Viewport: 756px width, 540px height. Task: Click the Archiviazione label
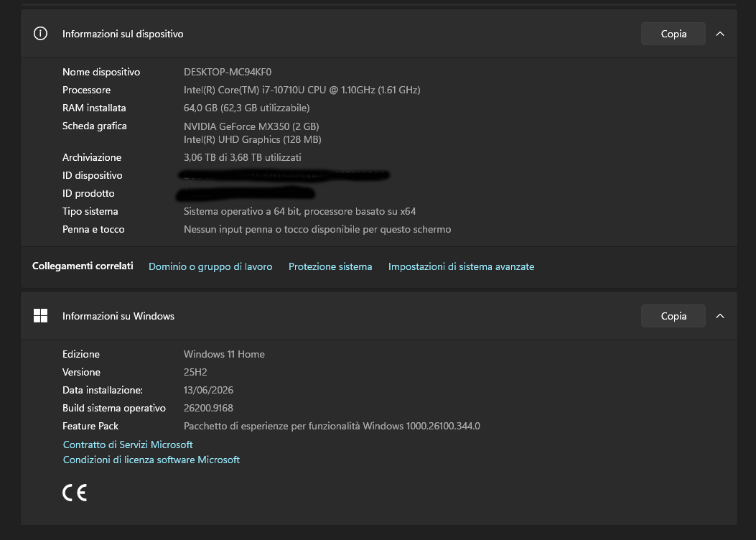coord(92,158)
